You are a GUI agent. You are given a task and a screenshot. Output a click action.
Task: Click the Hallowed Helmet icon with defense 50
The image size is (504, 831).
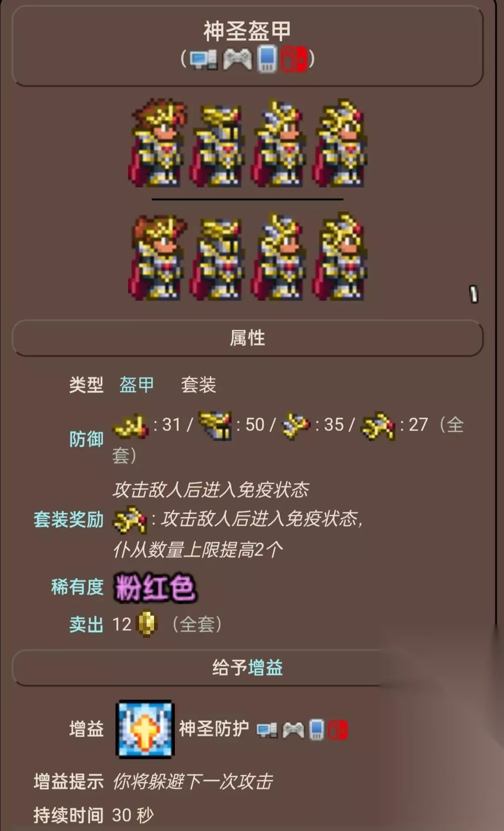click(215, 425)
